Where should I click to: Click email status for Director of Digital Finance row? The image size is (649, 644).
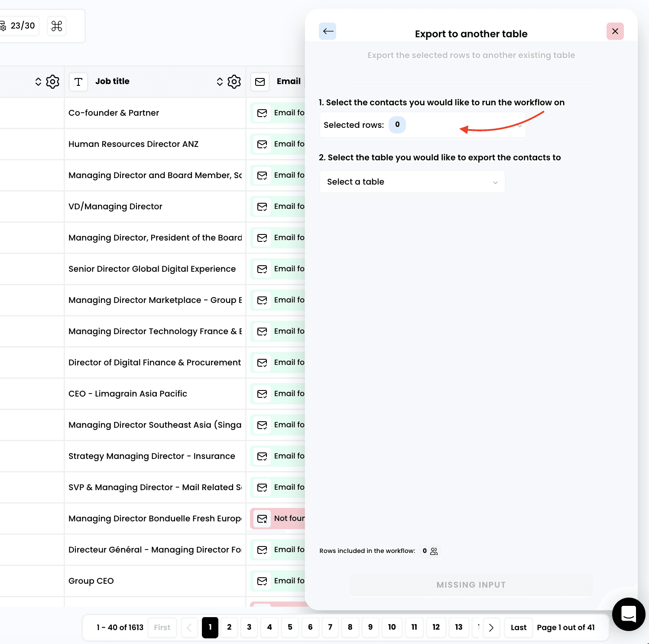point(278,362)
